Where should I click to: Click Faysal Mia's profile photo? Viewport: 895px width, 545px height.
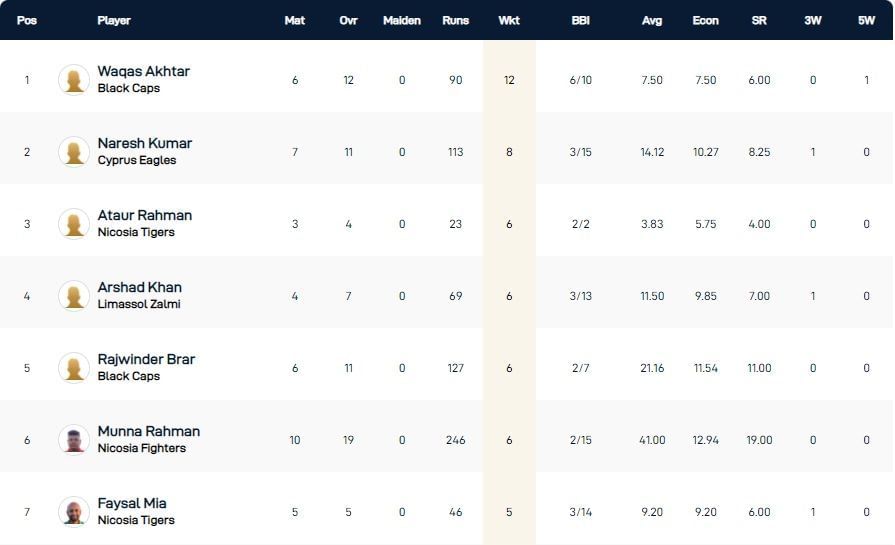74,512
